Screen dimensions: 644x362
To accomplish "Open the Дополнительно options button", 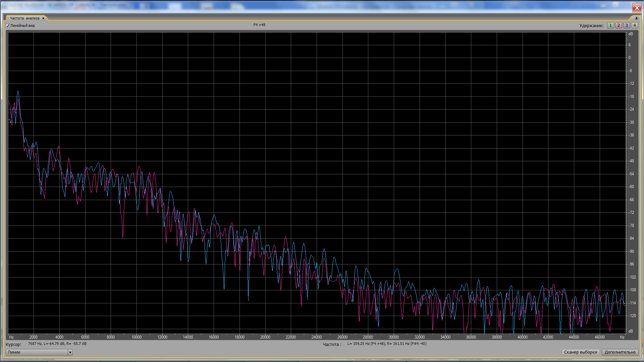I will [620, 352].
